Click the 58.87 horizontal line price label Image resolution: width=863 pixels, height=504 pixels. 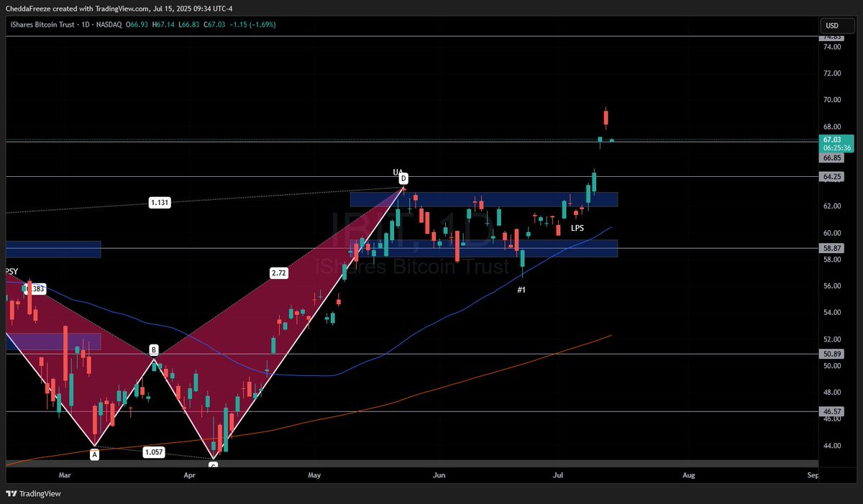pyautogui.click(x=832, y=248)
